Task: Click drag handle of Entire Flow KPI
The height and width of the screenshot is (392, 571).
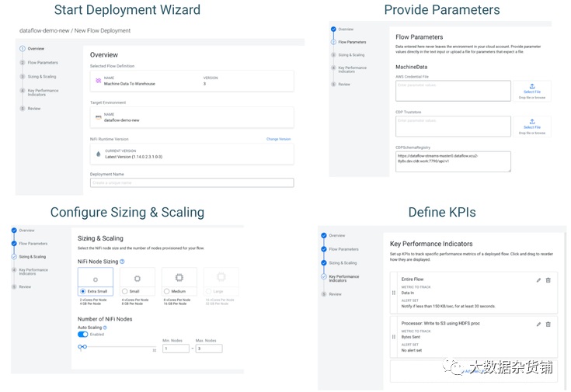Action: coord(394,293)
